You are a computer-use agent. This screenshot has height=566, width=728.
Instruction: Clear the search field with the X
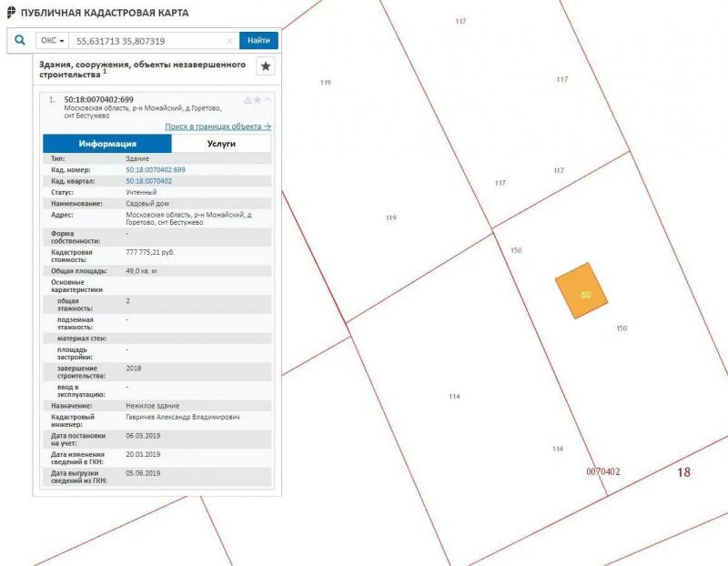tap(229, 41)
